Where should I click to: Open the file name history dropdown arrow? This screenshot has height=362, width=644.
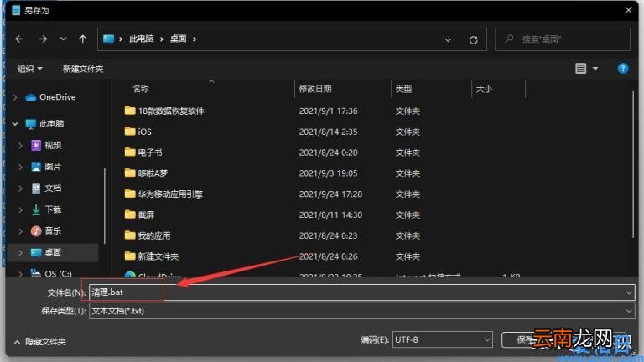click(x=629, y=292)
